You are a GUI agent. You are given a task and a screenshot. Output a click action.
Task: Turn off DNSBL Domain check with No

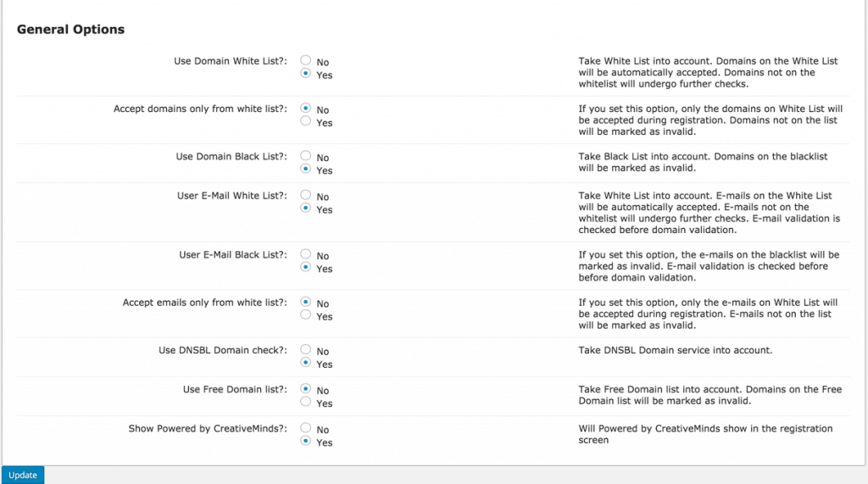[306, 350]
